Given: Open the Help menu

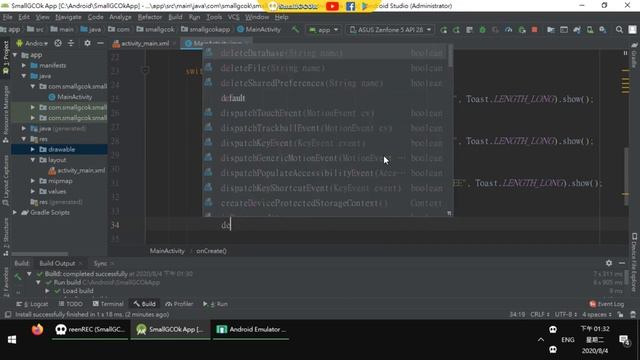Looking at the screenshot, I should click(281, 17).
